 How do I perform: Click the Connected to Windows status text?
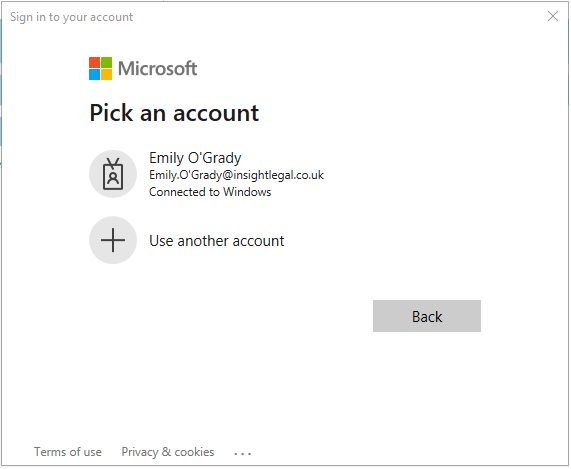coord(210,192)
